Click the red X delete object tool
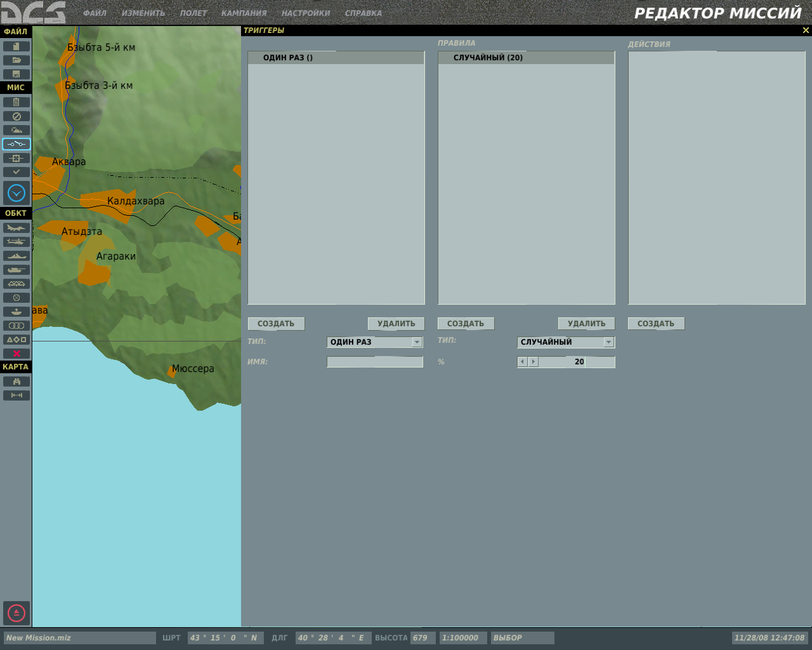The image size is (812, 650). (x=16, y=354)
